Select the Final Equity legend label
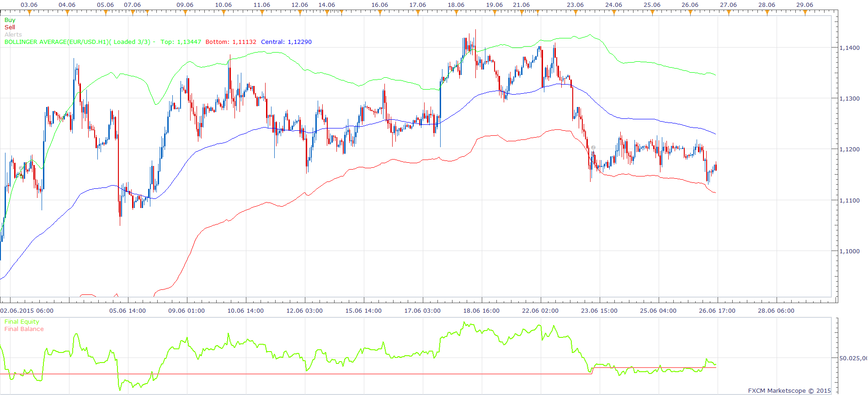This screenshot has width=868, height=395. [22, 322]
